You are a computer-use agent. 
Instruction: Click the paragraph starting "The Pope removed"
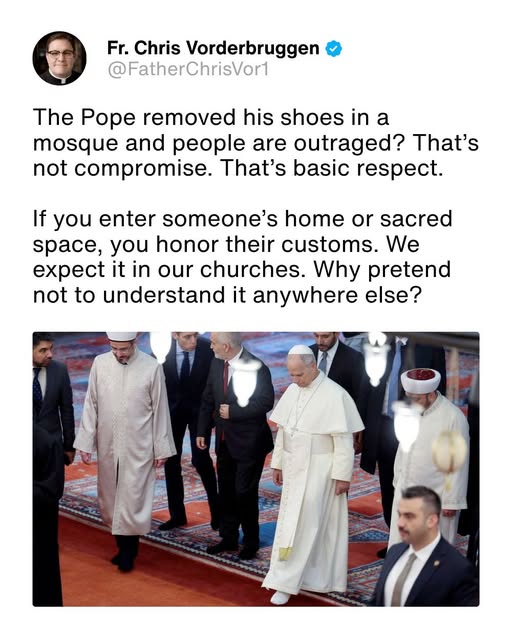coord(256,142)
